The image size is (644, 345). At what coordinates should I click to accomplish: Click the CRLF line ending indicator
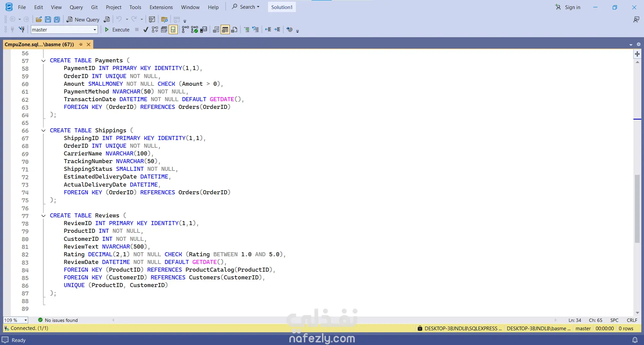[x=632, y=320]
